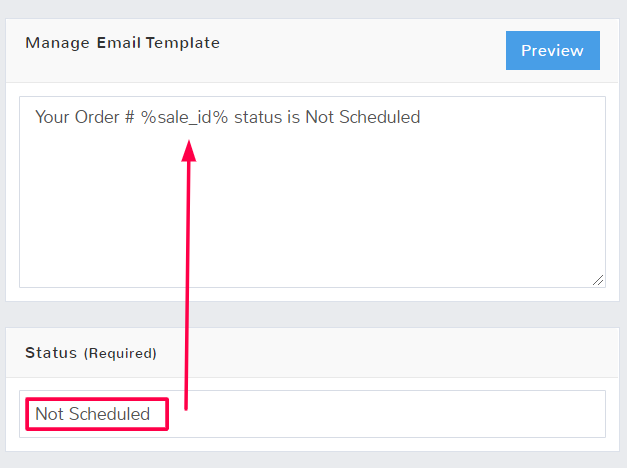
Task: Click the red arrowhead pointing at the template
Action: tap(189, 147)
